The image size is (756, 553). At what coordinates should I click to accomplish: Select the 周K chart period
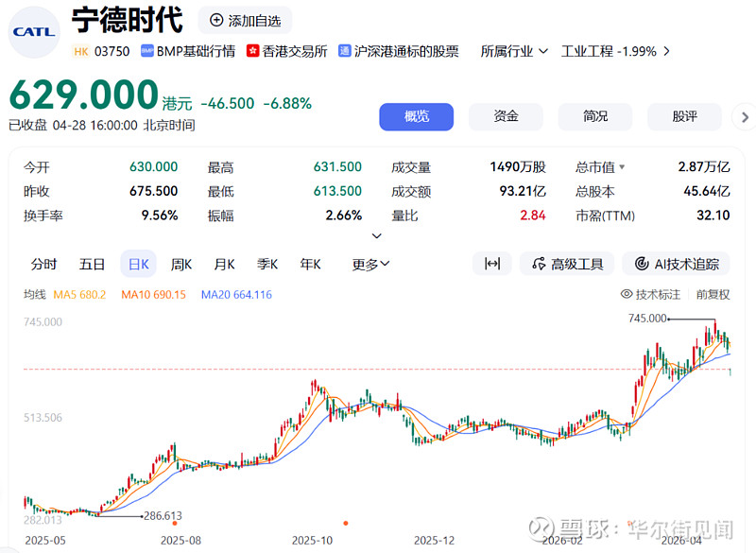[181, 264]
